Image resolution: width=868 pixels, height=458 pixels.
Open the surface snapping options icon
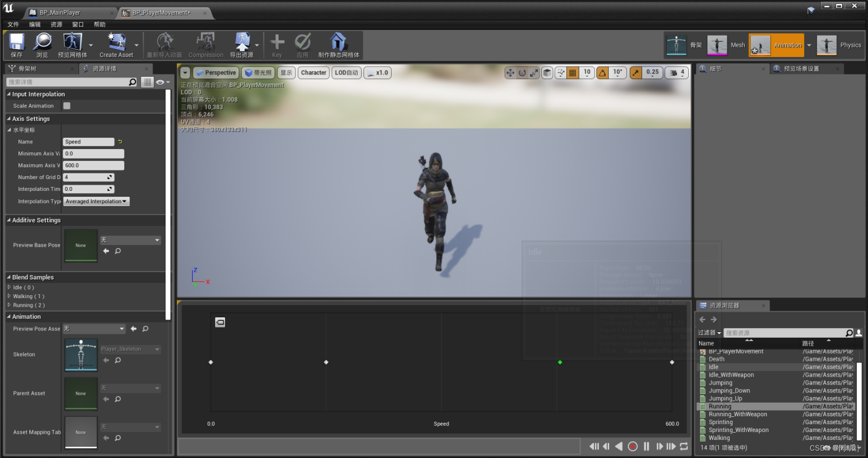click(x=561, y=72)
